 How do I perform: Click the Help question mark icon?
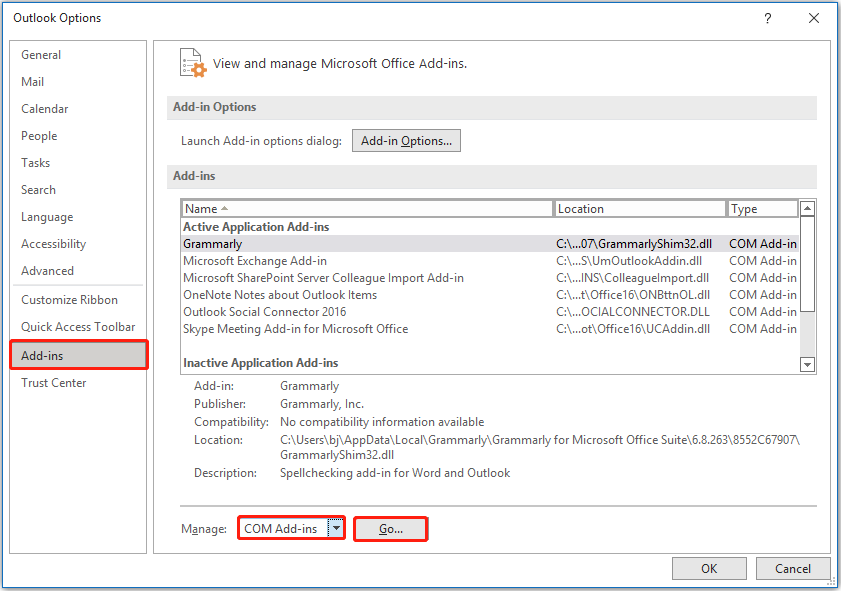click(766, 18)
